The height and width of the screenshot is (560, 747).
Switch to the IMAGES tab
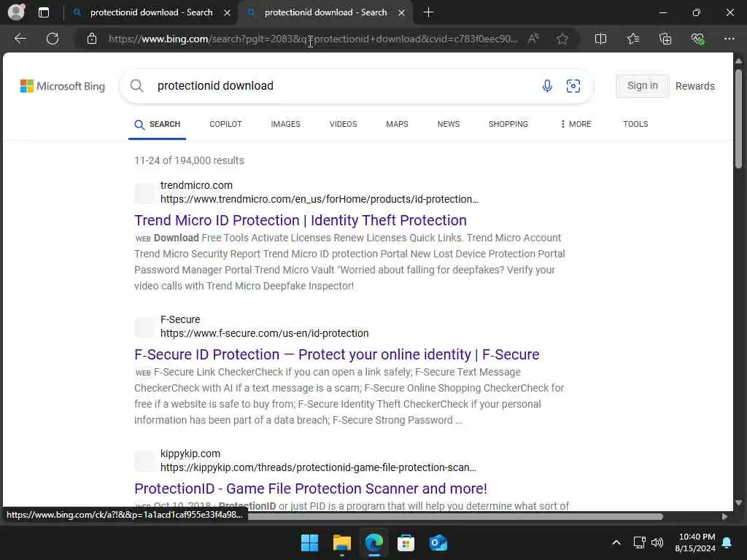[285, 124]
